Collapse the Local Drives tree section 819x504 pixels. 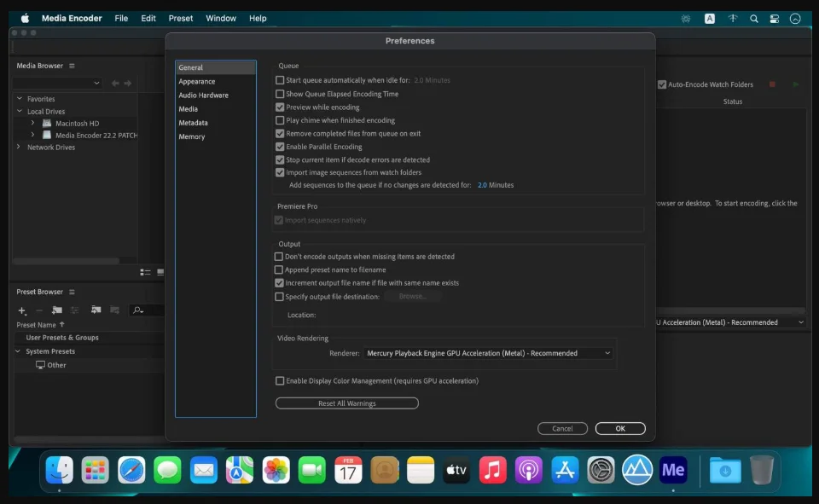point(20,111)
